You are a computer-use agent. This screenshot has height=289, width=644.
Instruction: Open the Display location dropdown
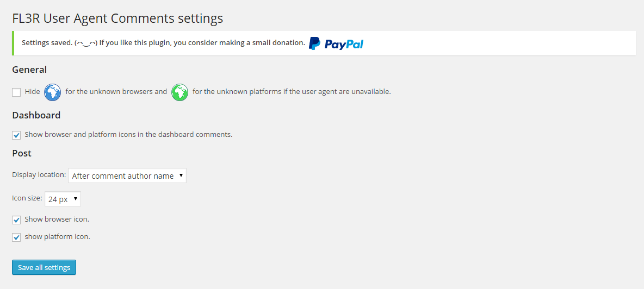pyautogui.click(x=127, y=175)
